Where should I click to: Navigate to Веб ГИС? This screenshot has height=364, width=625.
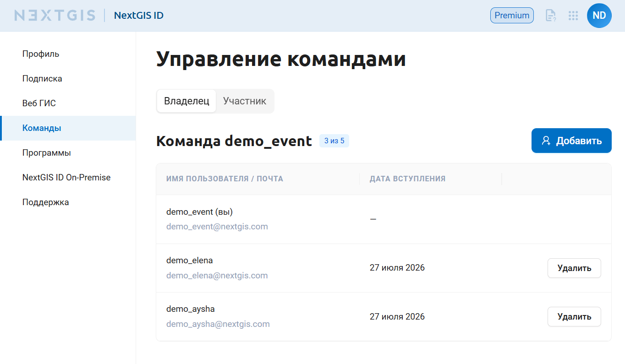[68, 103]
